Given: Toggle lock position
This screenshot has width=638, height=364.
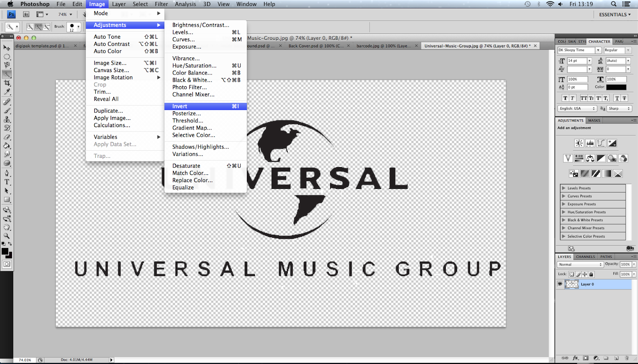Looking at the screenshot, I should click(x=585, y=274).
